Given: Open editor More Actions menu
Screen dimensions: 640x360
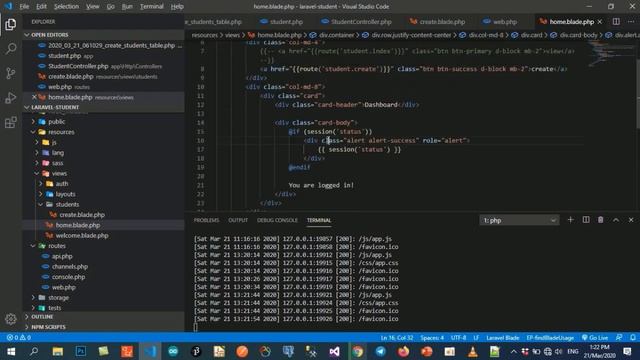Looking at the screenshot, I should pos(631,22).
